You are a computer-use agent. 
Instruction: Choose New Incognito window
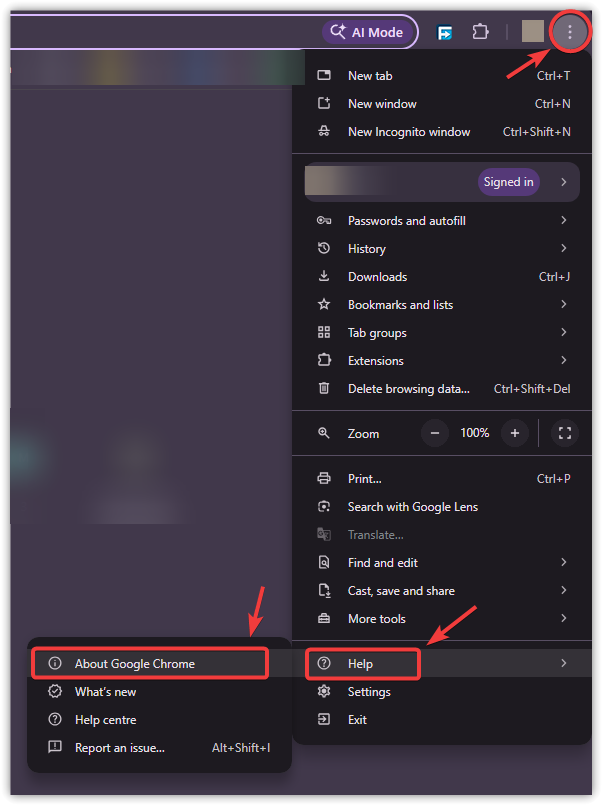click(408, 131)
